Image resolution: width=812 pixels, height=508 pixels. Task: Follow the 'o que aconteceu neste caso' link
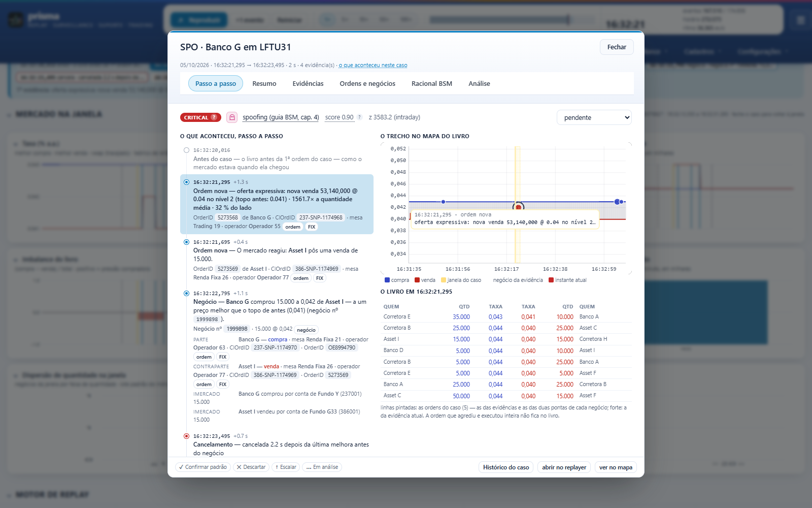pyautogui.click(x=373, y=65)
